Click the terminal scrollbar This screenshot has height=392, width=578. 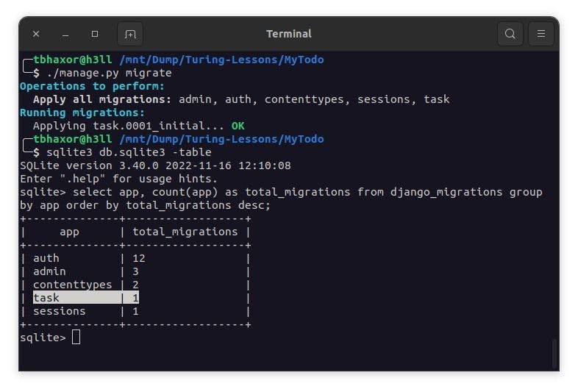pyautogui.click(x=554, y=353)
